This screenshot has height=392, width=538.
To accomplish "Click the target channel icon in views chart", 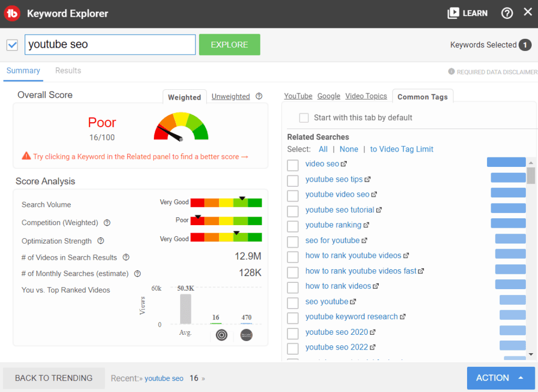I will 222,335.
